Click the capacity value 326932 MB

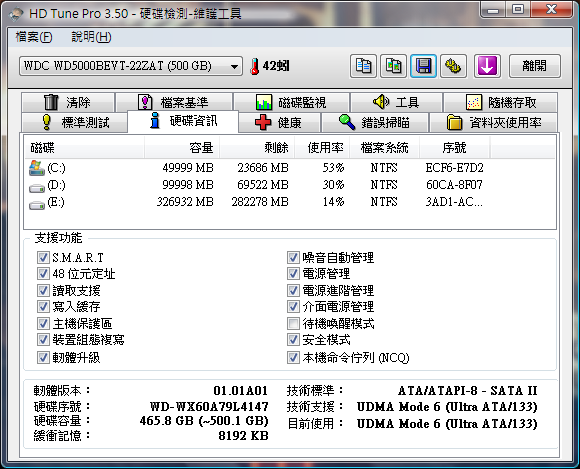click(x=185, y=202)
